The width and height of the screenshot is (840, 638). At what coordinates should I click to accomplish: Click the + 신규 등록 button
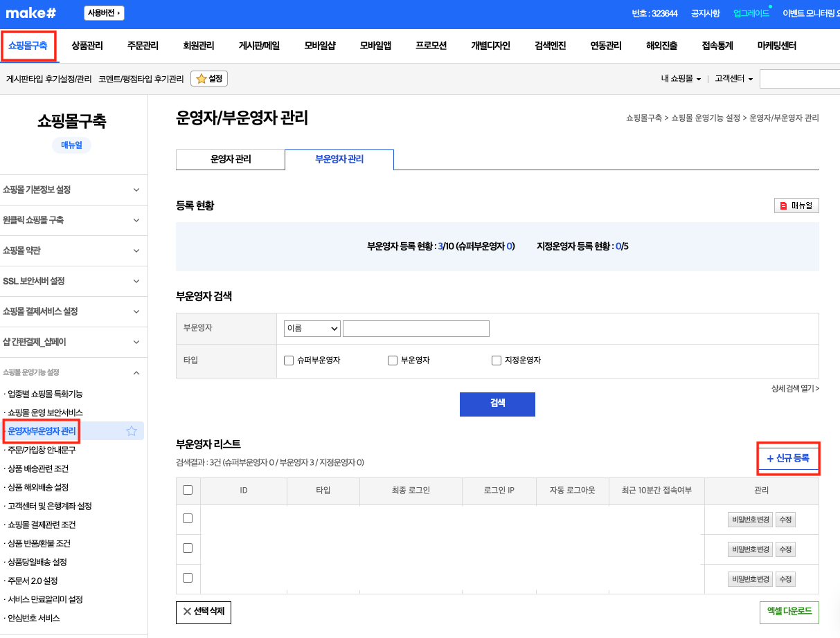click(788, 458)
